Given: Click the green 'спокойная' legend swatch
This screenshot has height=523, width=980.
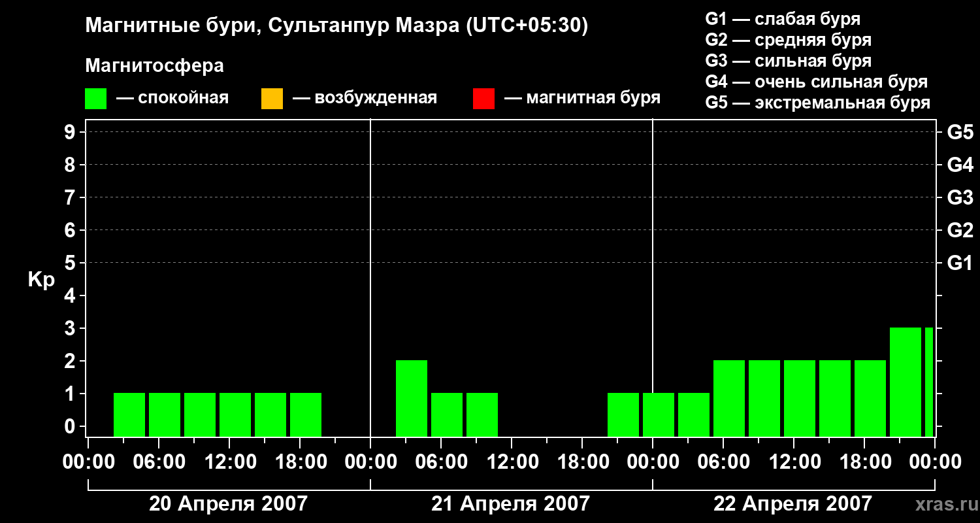Looking at the screenshot, I should pyautogui.click(x=95, y=99).
